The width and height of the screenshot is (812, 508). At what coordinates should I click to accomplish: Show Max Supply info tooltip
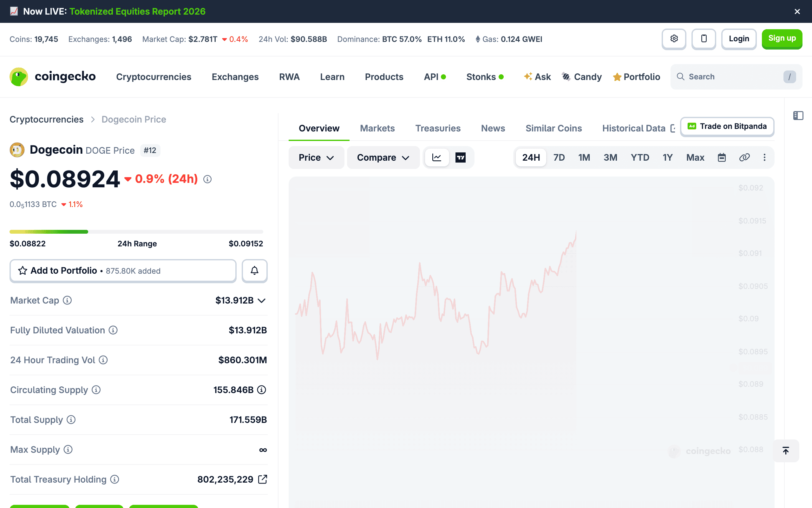pos(68,450)
